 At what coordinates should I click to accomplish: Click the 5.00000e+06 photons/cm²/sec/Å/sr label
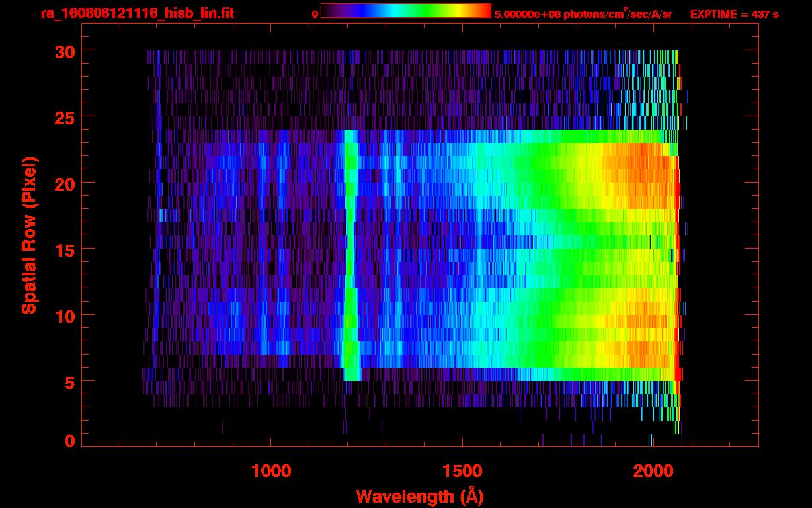tap(583, 13)
